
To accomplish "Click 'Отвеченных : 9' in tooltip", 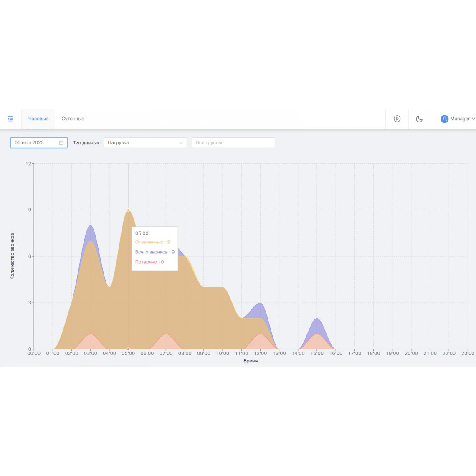I will [152, 242].
